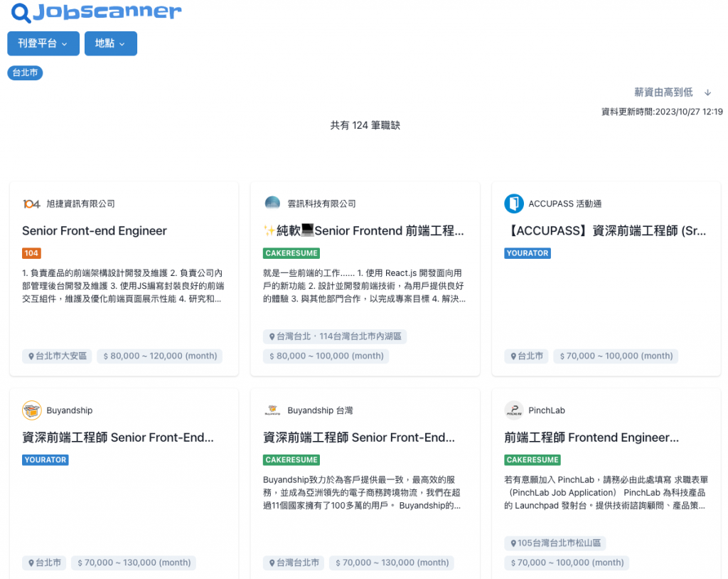This screenshot has width=728, height=579.
Task: Click Buyandship 台灣 salary $ 70,000 ~ 130,000
Action: tap(392, 563)
